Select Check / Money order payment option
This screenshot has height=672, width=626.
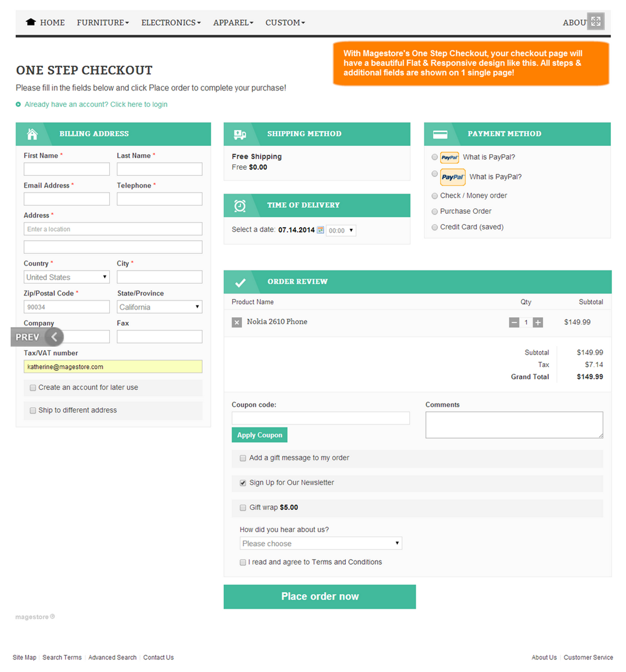[x=434, y=196]
